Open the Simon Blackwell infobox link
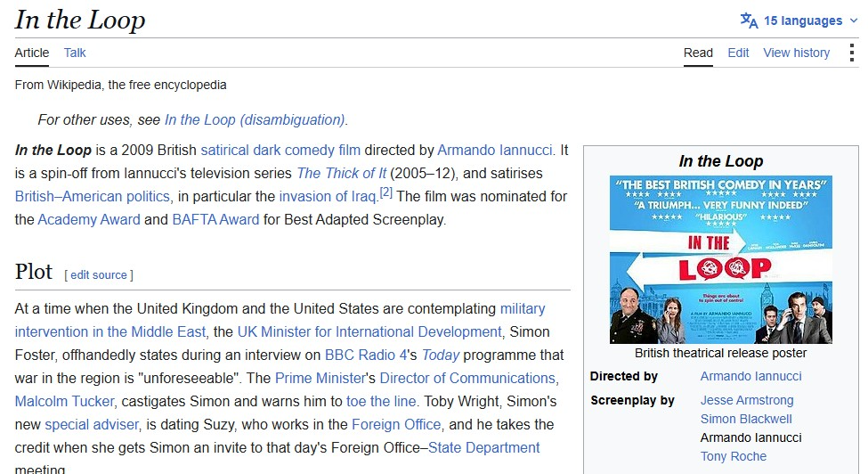This screenshot has width=868, height=474. [746, 419]
